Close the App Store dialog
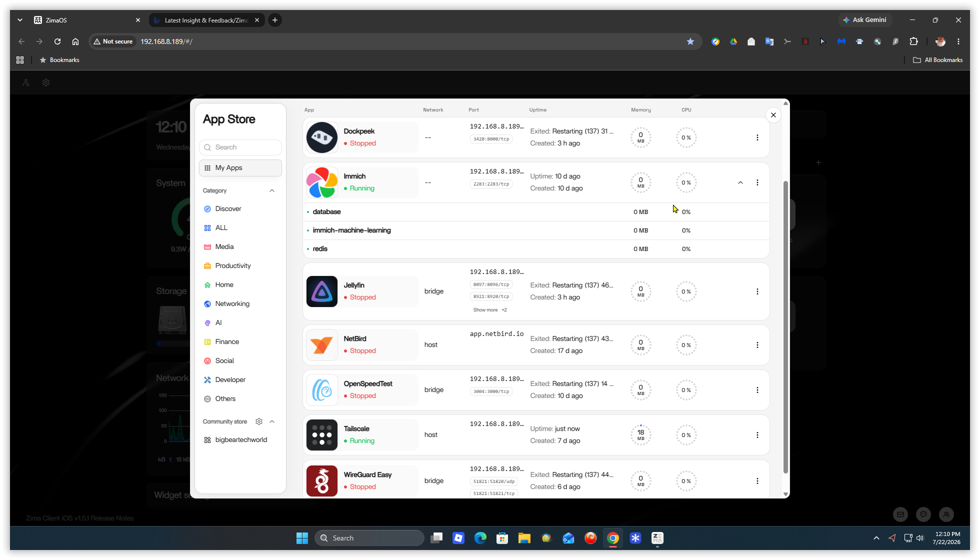This screenshot has height=560, width=980. click(x=773, y=115)
